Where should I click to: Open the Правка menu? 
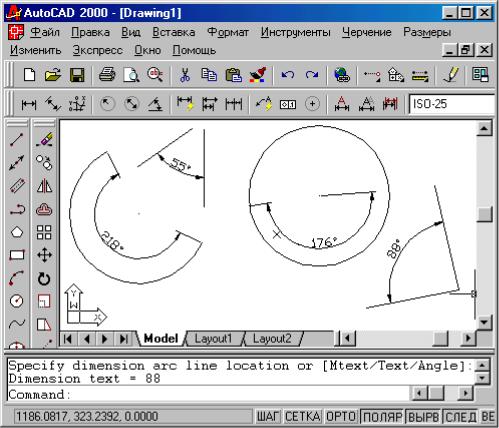[x=90, y=32]
